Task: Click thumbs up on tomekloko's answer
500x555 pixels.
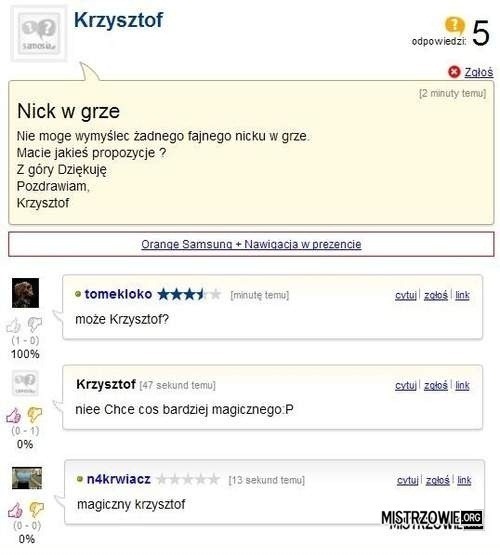Action: coord(14,325)
